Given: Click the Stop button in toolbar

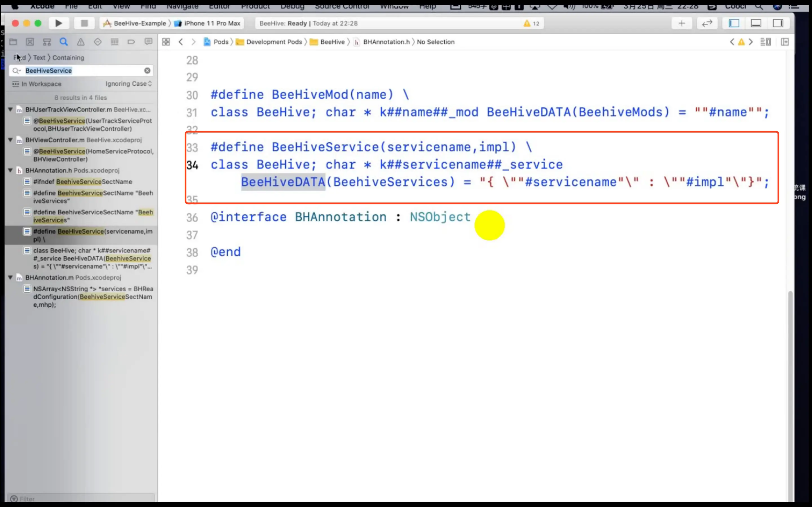Looking at the screenshot, I should (x=84, y=23).
